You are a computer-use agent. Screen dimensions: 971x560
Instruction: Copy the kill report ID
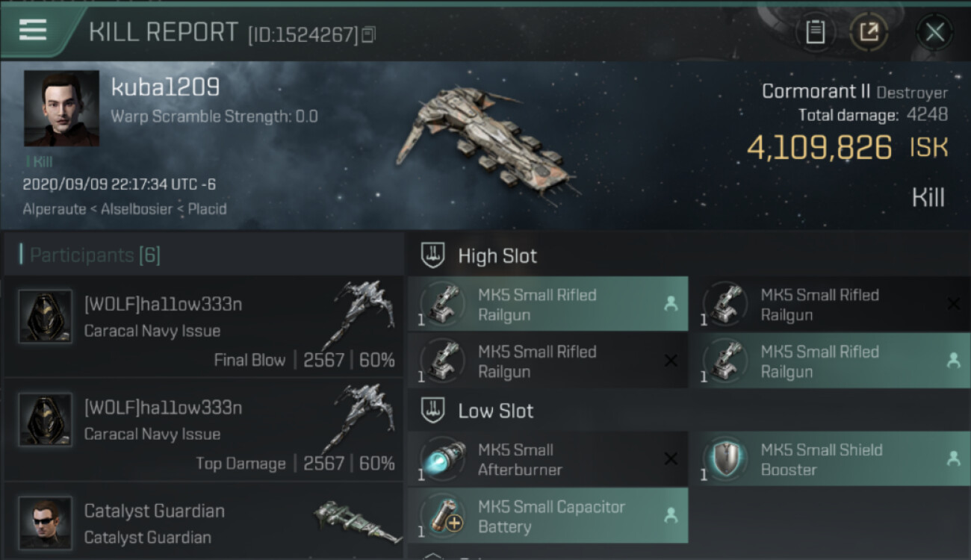coord(368,34)
